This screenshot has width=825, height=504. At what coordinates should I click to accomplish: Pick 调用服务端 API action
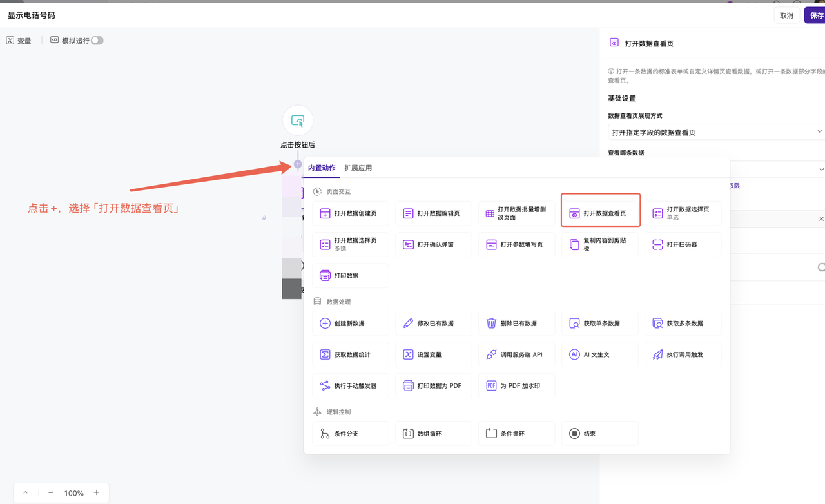(517, 354)
